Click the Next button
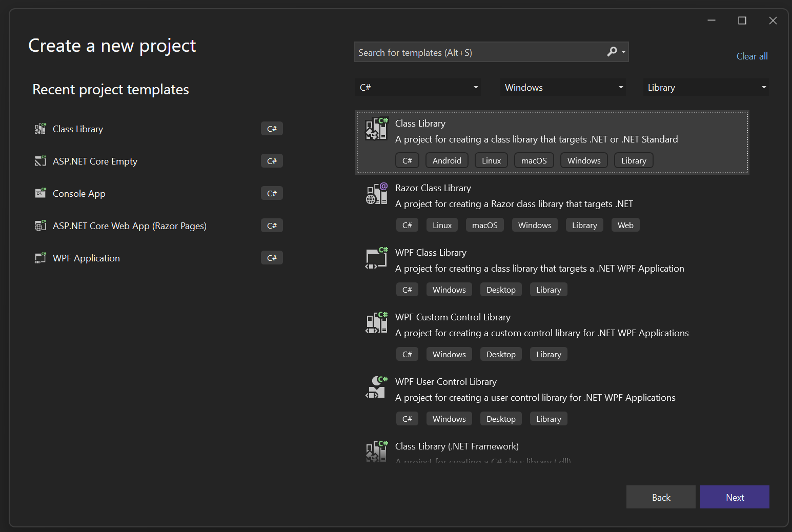792x532 pixels. point(734,497)
